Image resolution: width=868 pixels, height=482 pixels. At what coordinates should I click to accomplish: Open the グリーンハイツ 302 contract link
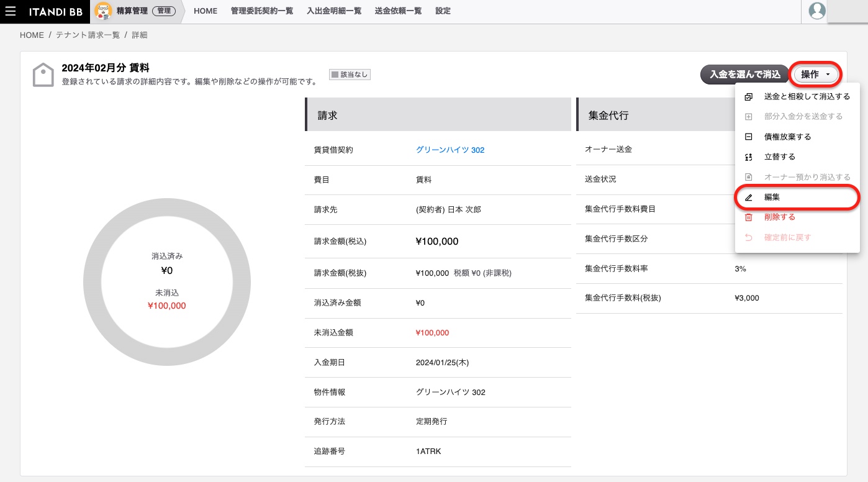click(450, 150)
